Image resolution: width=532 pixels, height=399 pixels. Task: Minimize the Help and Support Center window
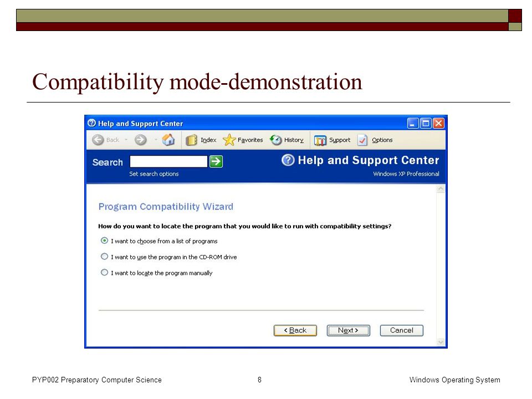(413, 123)
